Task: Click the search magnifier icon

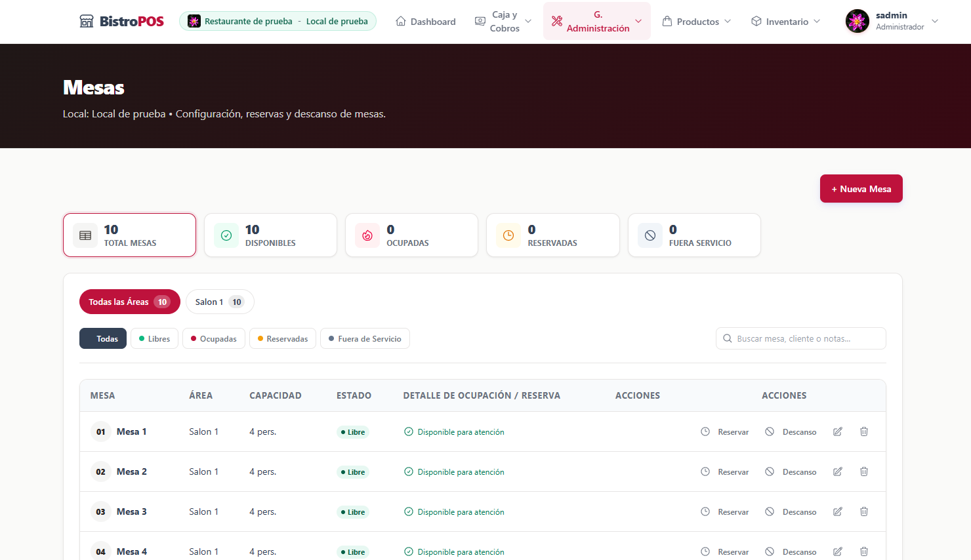Action: click(728, 338)
